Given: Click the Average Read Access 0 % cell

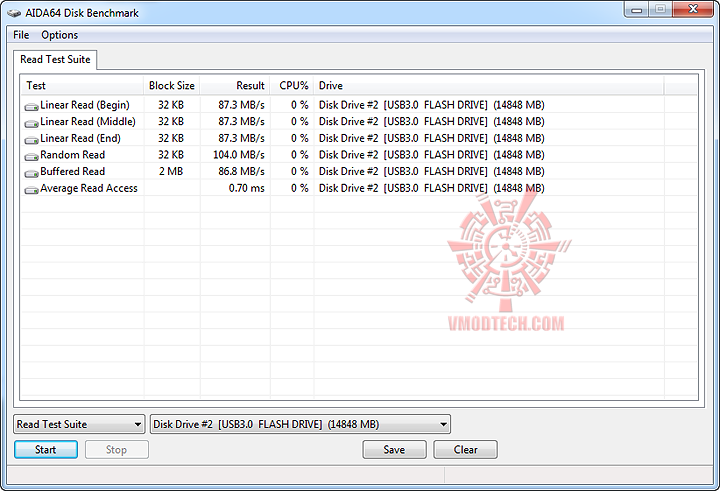Looking at the screenshot, I should [x=299, y=188].
